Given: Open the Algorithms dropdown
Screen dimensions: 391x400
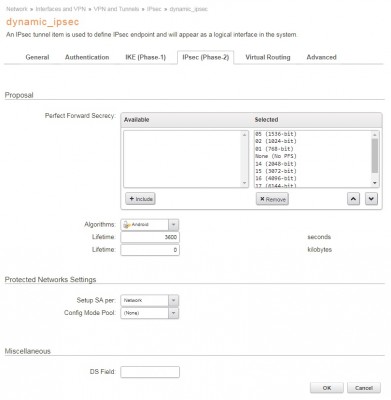Looking at the screenshot, I should click(x=173, y=225).
